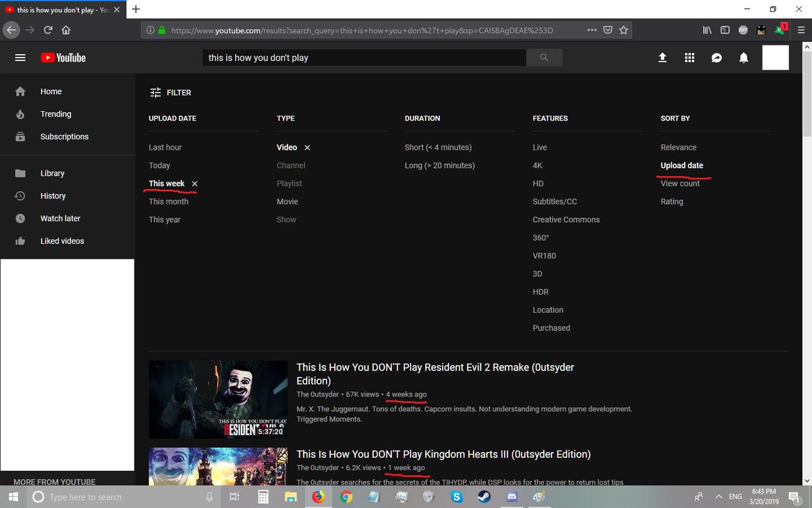Screen dimensions: 812x508
Task: Enable the HD feature filter
Action: click(538, 184)
